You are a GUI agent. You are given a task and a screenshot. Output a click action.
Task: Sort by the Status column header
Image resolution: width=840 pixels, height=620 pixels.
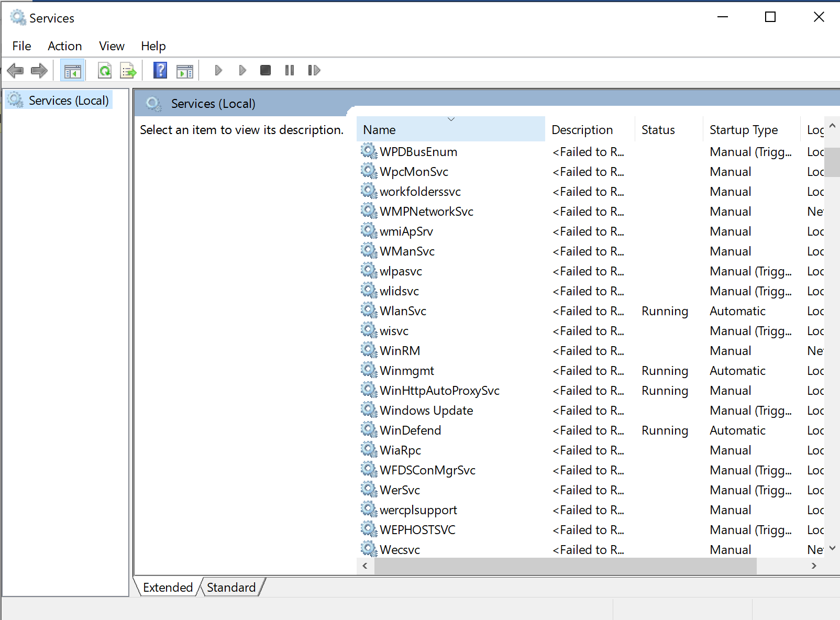click(x=669, y=129)
